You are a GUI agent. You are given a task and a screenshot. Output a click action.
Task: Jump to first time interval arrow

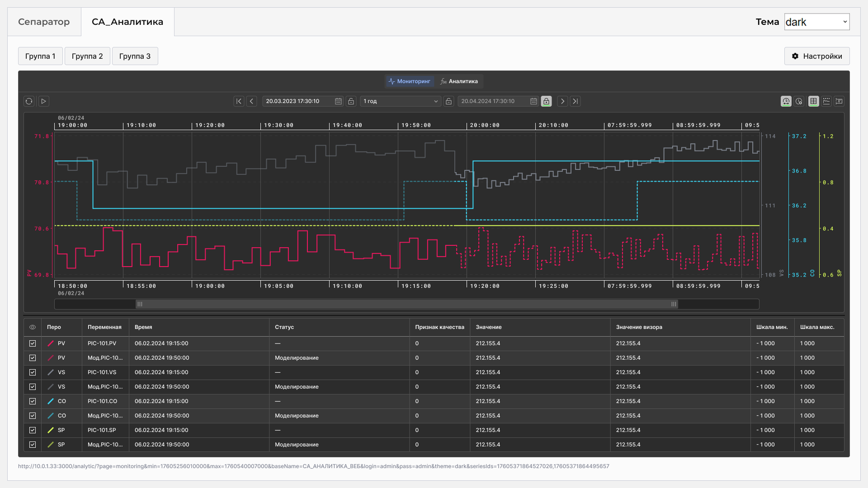click(x=239, y=101)
